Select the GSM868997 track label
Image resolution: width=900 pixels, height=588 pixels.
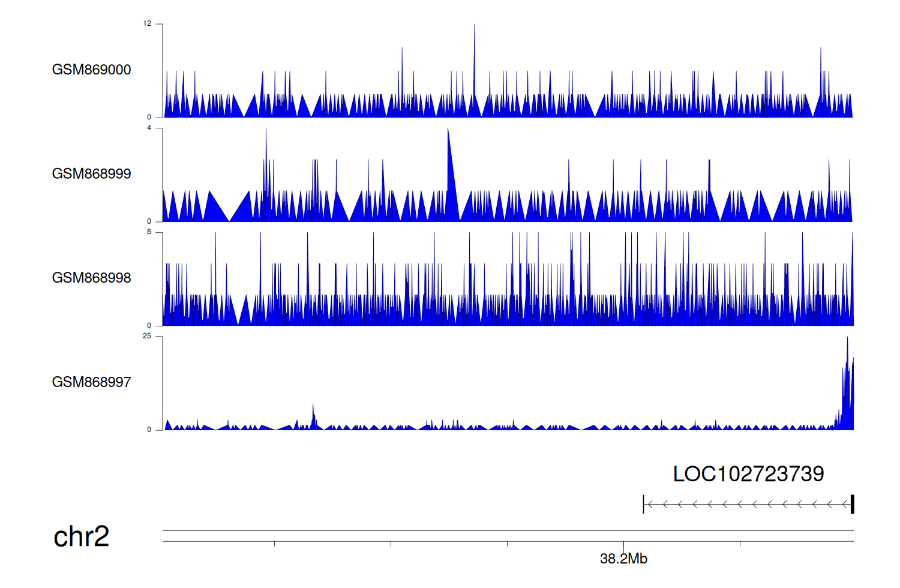click(x=91, y=382)
